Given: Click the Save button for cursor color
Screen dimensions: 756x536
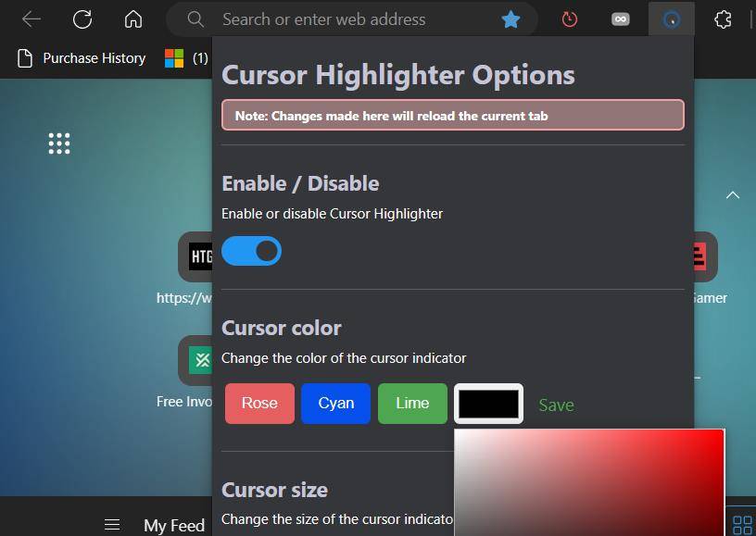Looking at the screenshot, I should pyautogui.click(x=556, y=405).
